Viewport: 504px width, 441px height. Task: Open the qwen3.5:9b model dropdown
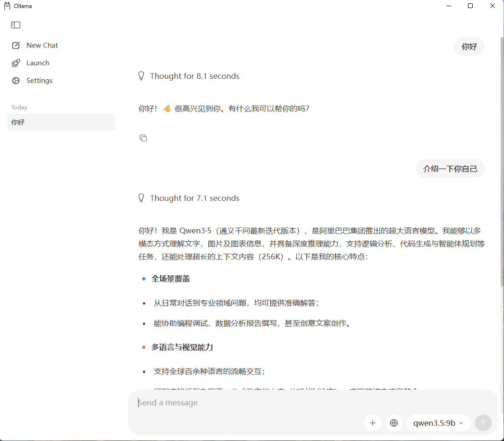click(439, 423)
